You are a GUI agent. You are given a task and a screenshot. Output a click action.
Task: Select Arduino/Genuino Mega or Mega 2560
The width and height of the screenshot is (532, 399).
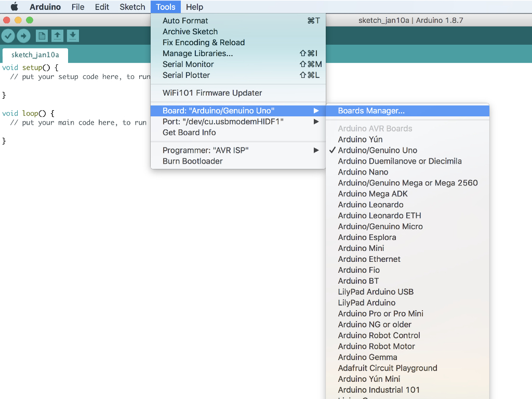pos(407,183)
